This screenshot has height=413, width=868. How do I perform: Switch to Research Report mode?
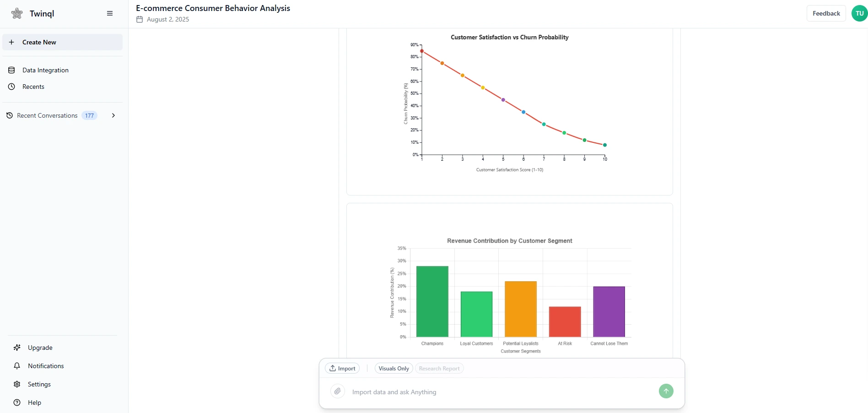pyautogui.click(x=439, y=368)
